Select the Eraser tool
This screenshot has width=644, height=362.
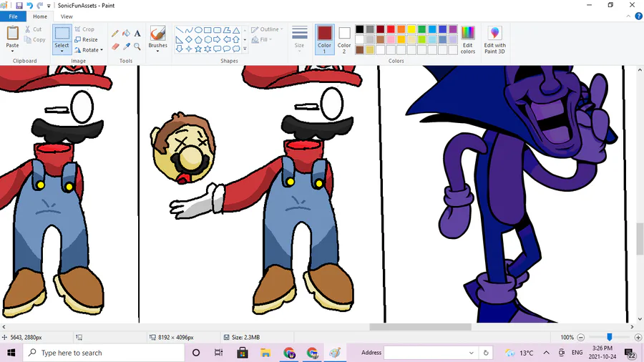tap(115, 47)
